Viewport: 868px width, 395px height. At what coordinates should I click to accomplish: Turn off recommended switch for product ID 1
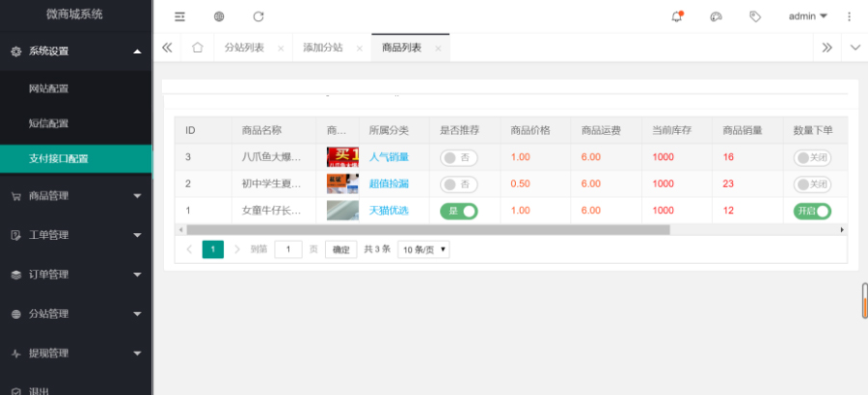(x=458, y=211)
